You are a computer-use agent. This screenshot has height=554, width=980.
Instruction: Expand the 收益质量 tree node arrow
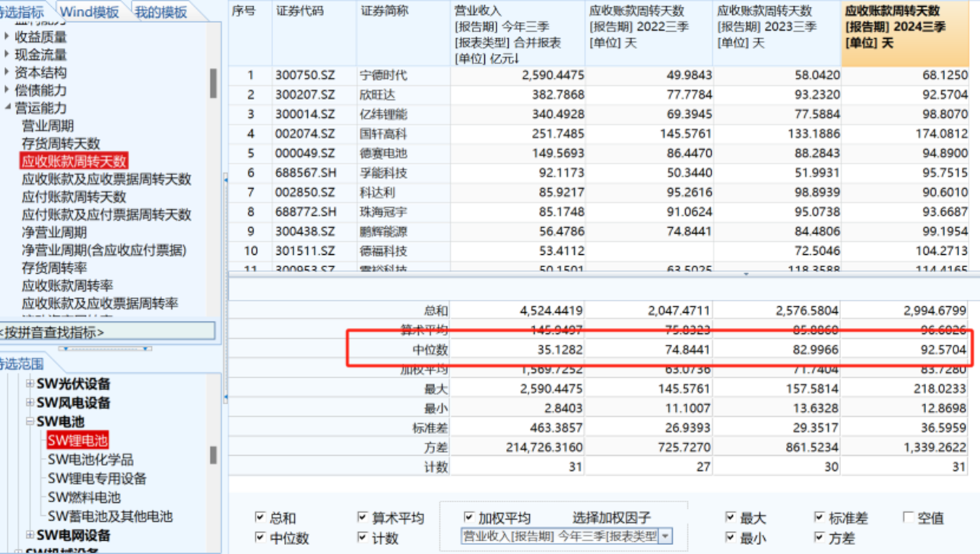pyautogui.click(x=7, y=37)
